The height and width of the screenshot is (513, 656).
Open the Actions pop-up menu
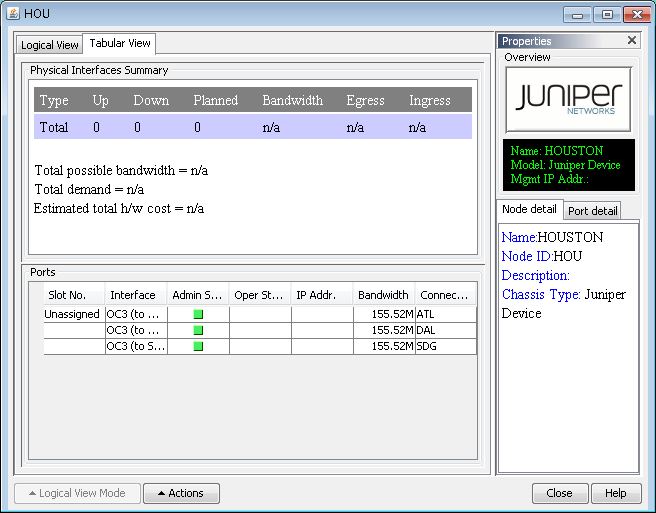[x=181, y=493]
